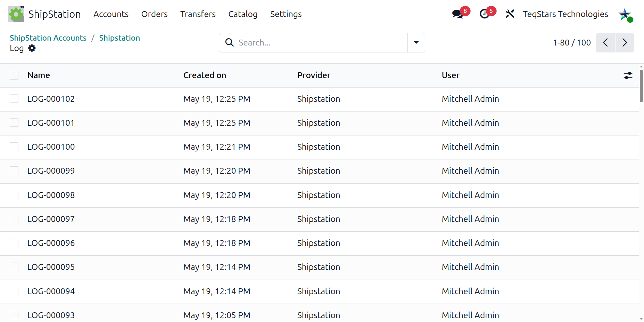The height and width of the screenshot is (322, 644).
Task: Check the box for LOG-000101
Action: coord(14,123)
